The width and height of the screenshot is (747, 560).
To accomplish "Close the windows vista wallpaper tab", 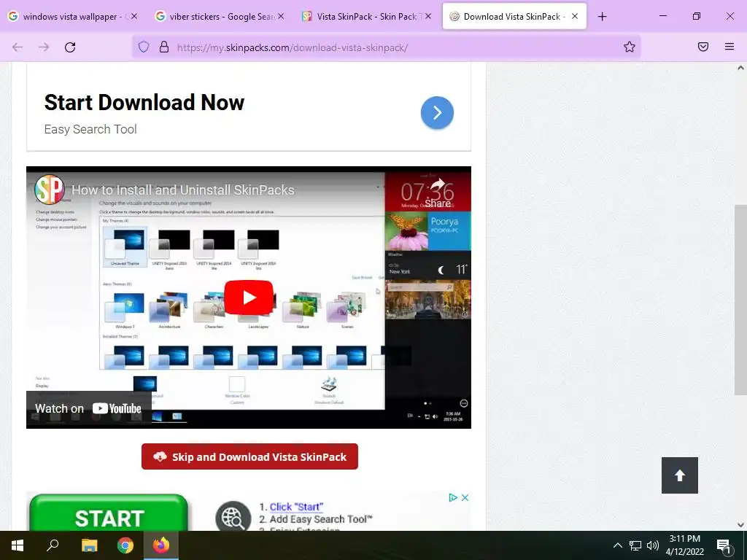I will 134,16.
